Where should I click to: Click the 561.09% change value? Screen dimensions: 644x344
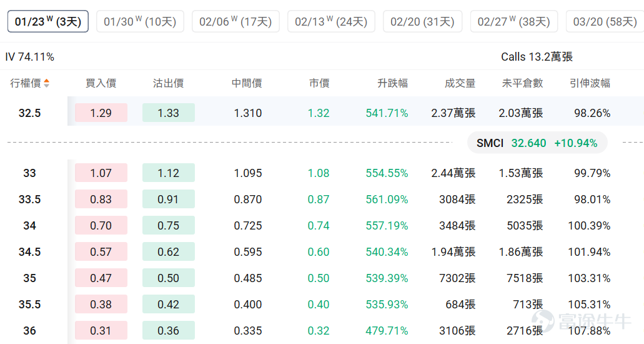click(x=387, y=199)
